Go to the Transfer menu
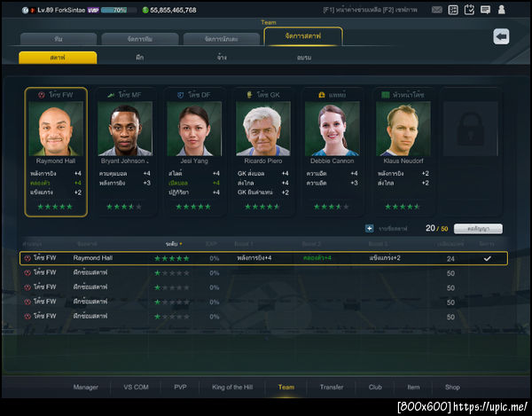532x416 pixels. [x=332, y=387]
